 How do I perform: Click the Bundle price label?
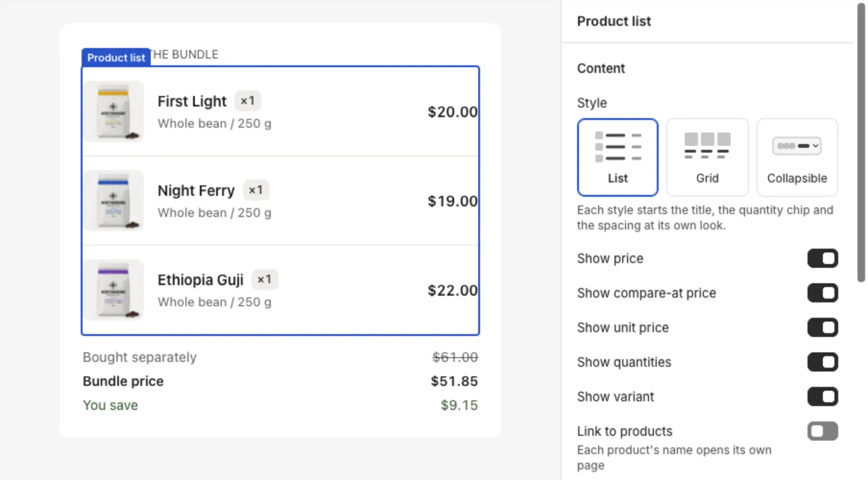pos(123,381)
